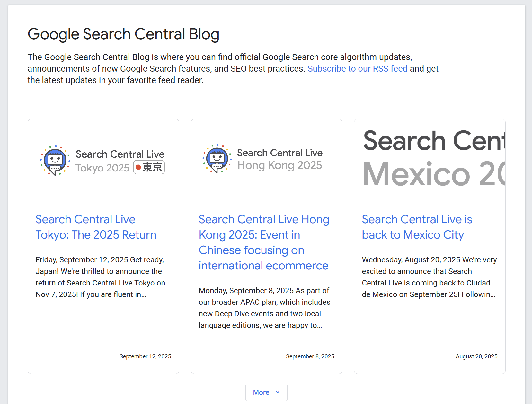Click the robot mascot icon in Tokyo banner
Screen dimensions: 532x404
pyautogui.click(x=55, y=160)
